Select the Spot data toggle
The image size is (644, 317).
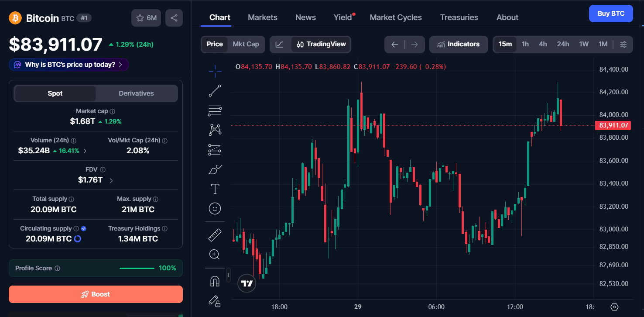(55, 93)
